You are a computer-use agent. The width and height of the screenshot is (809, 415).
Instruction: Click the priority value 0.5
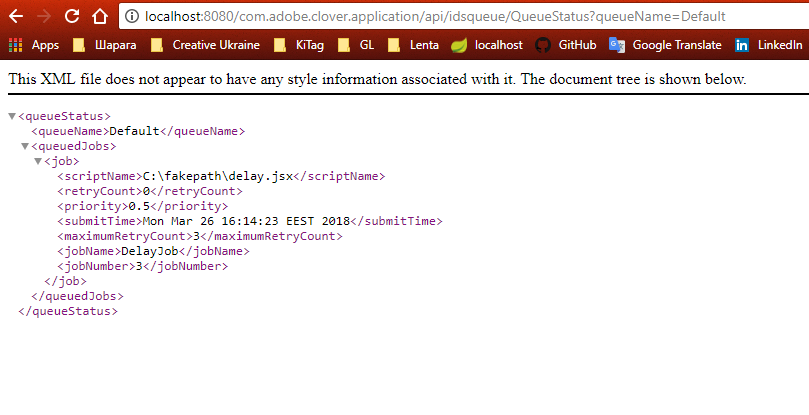[138, 206]
